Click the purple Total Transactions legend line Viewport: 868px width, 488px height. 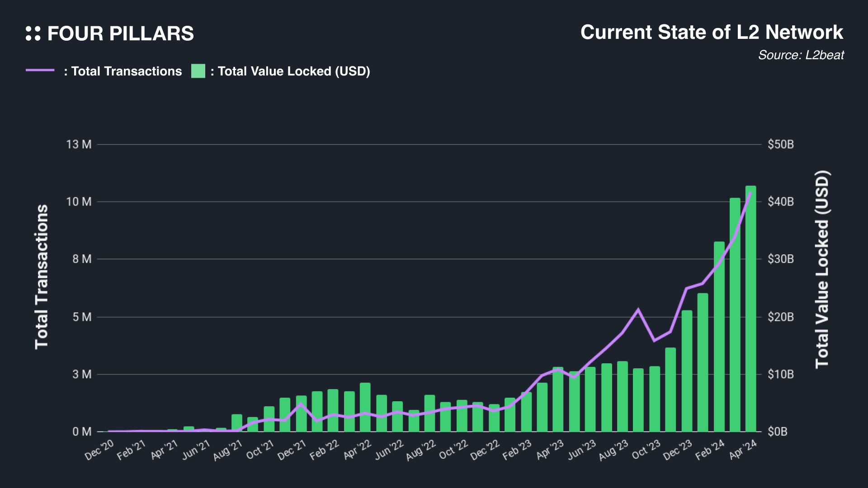pos(40,70)
